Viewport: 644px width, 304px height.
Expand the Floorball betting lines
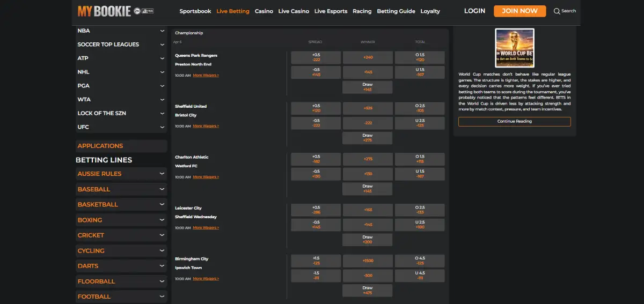coord(121,281)
